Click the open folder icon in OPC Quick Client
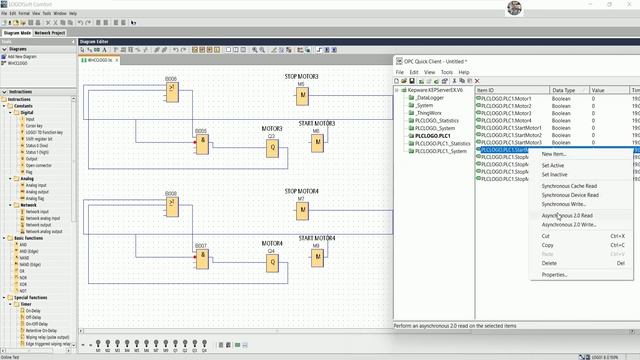Screen dimensions: 640x360 404,81
